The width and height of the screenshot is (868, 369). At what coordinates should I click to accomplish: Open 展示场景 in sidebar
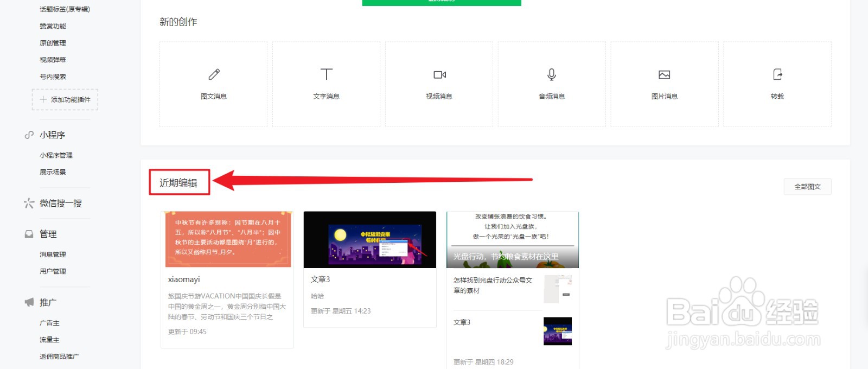coord(53,172)
